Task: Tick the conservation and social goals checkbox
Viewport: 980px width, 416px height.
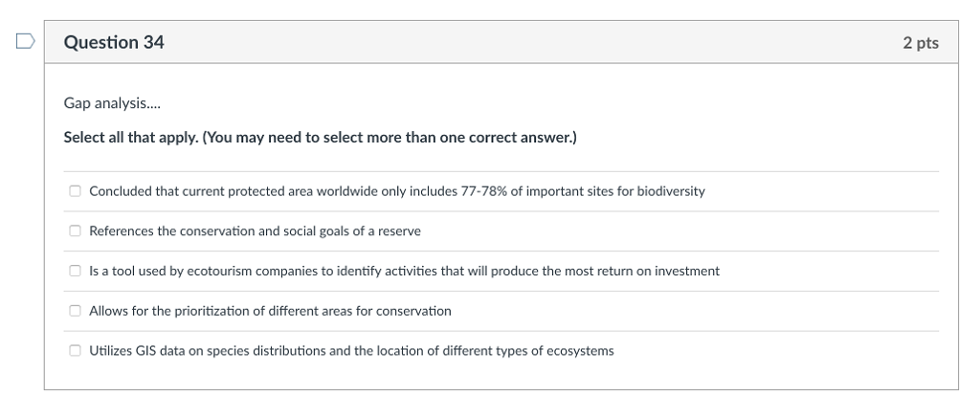Action: pos(75,231)
